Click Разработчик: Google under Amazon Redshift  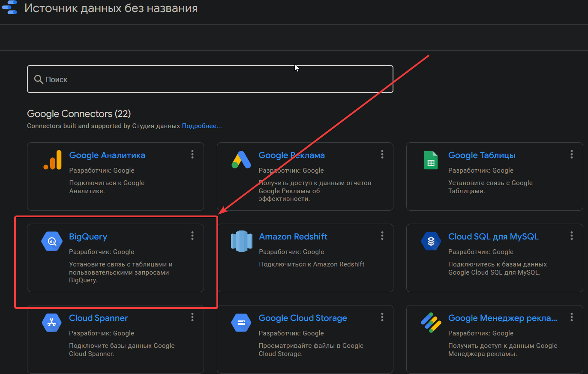pyautogui.click(x=291, y=252)
